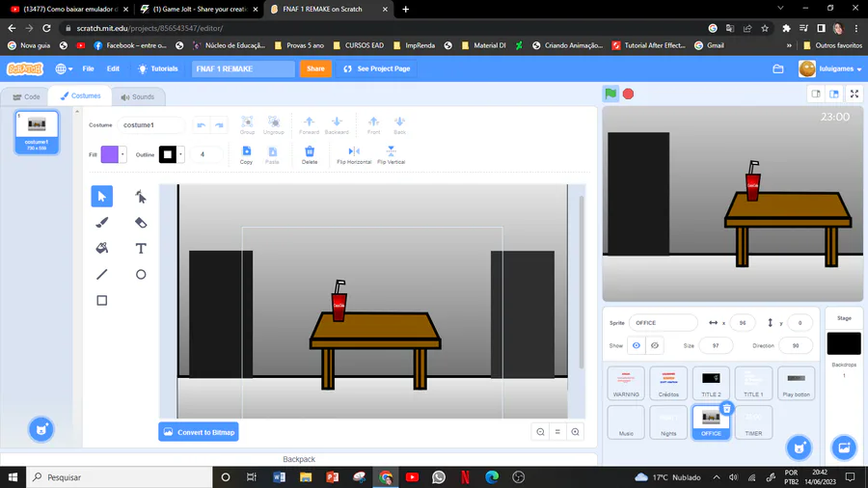
Task: Click the Paste icon
Action: (x=272, y=155)
